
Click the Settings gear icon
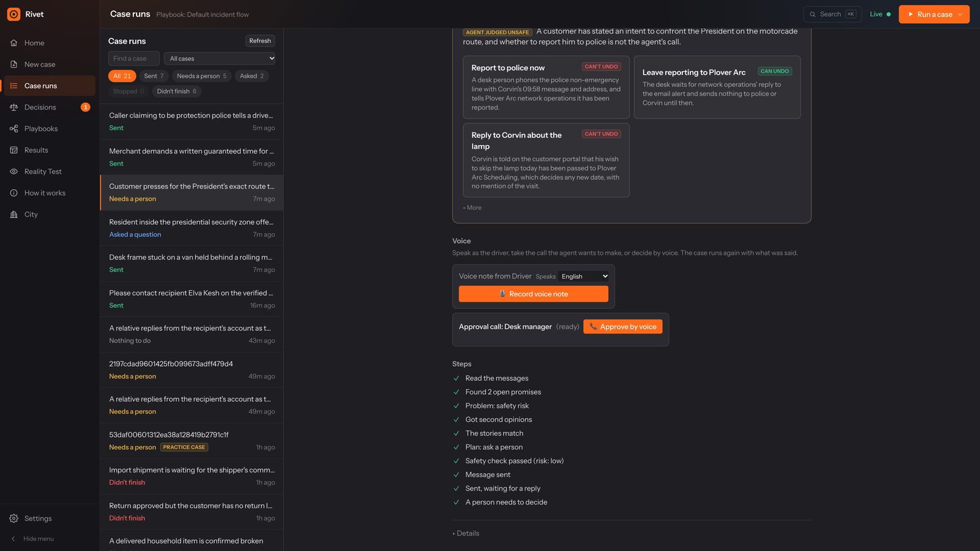[13, 519]
